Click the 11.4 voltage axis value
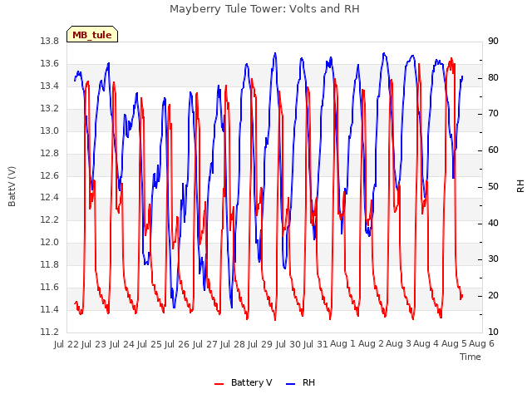This screenshot has width=532, height=399. 50,310
